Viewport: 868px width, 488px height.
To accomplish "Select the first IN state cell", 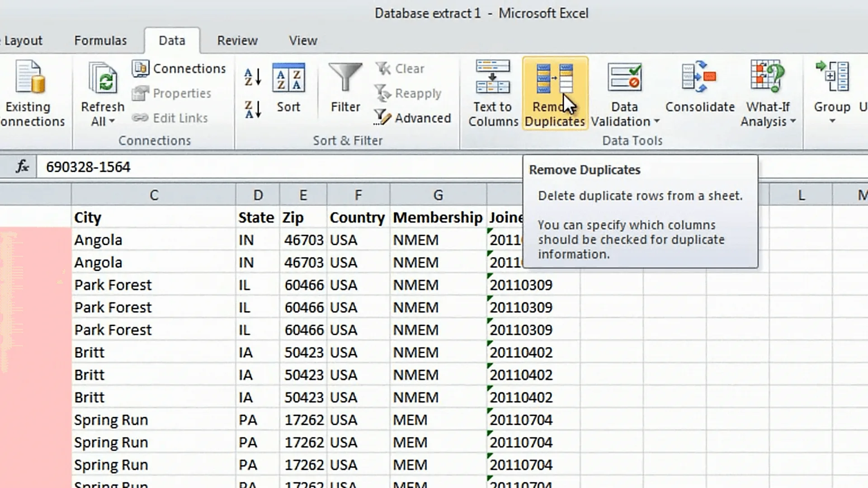I will [258, 240].
